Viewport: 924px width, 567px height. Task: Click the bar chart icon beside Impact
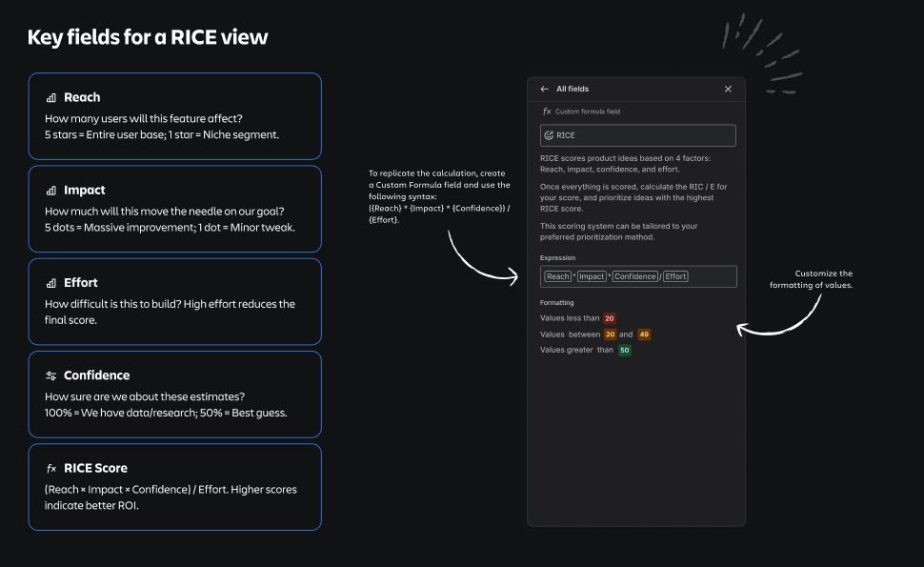(51, 191)
